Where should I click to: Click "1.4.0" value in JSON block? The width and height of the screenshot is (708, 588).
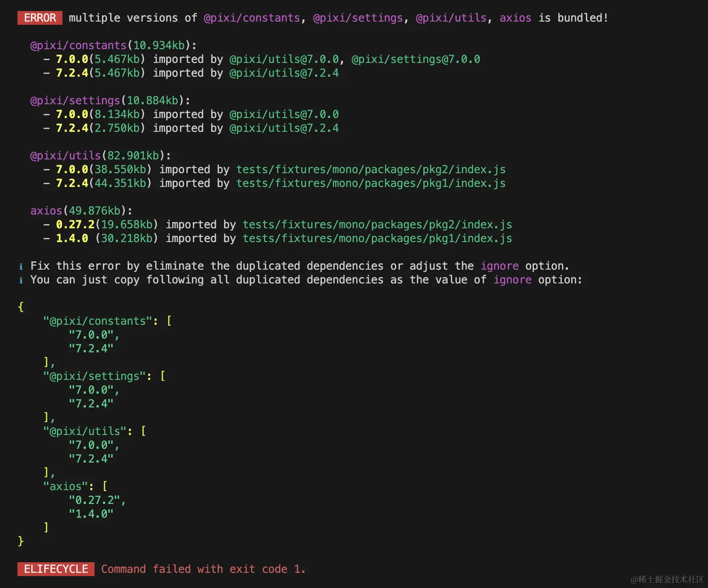click(91, 514)
